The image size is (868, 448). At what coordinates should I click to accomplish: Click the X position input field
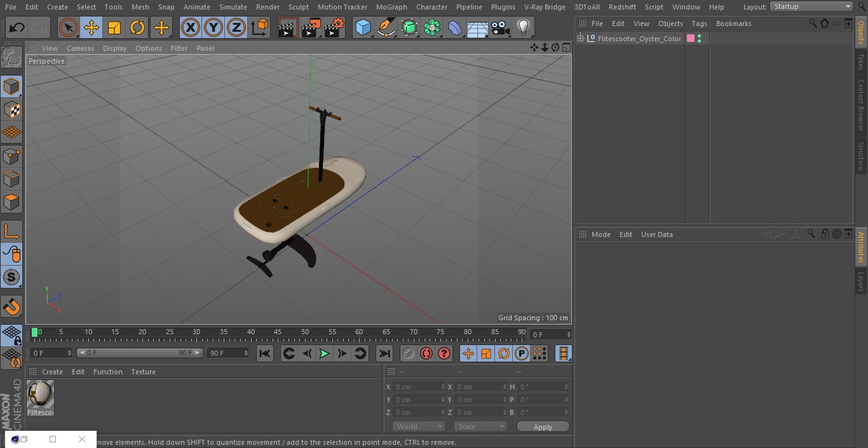[x=419, y=387]
